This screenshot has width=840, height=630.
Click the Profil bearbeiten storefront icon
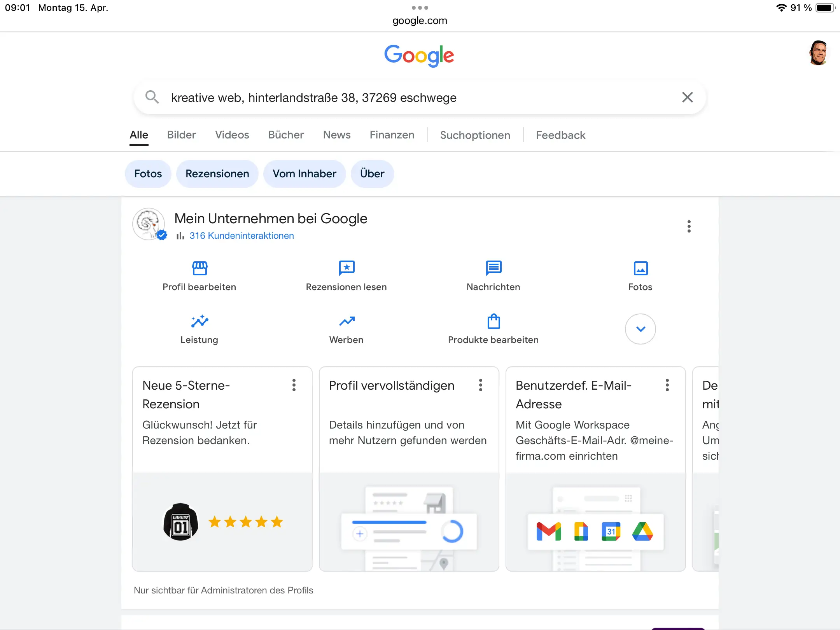click(199, 268)
